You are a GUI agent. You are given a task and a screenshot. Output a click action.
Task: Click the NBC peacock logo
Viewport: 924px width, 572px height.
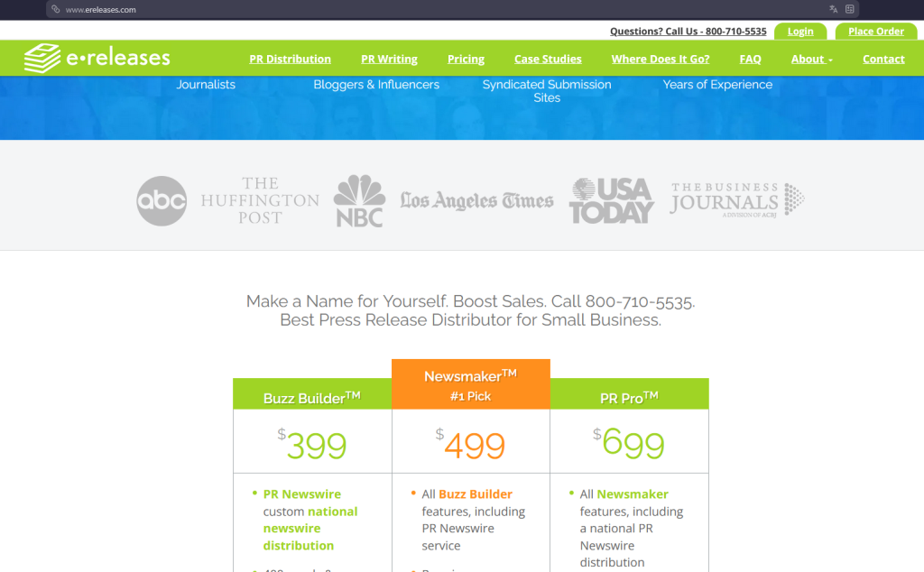pyautogui.click(x=359, y=201)
